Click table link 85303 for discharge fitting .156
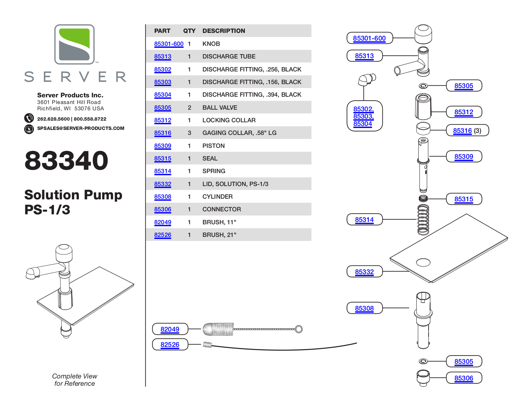 163,82
